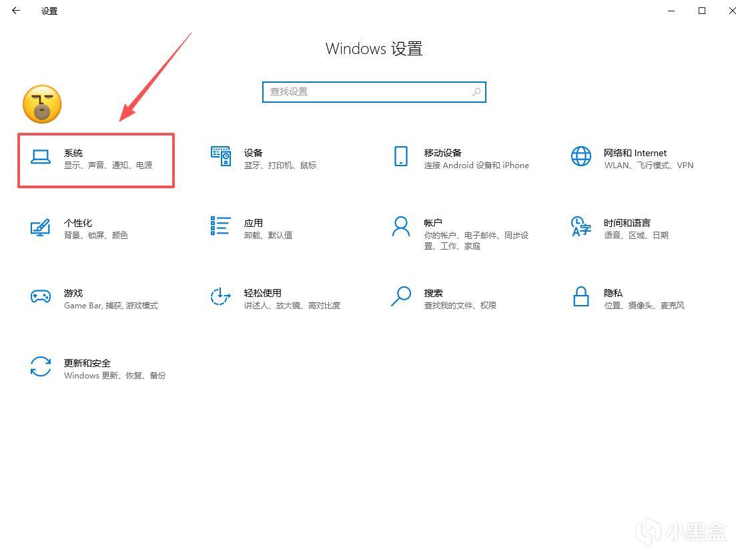Open the Time and Language icon
Viewport: 748px width, 560px height.
tap(581, 226)
